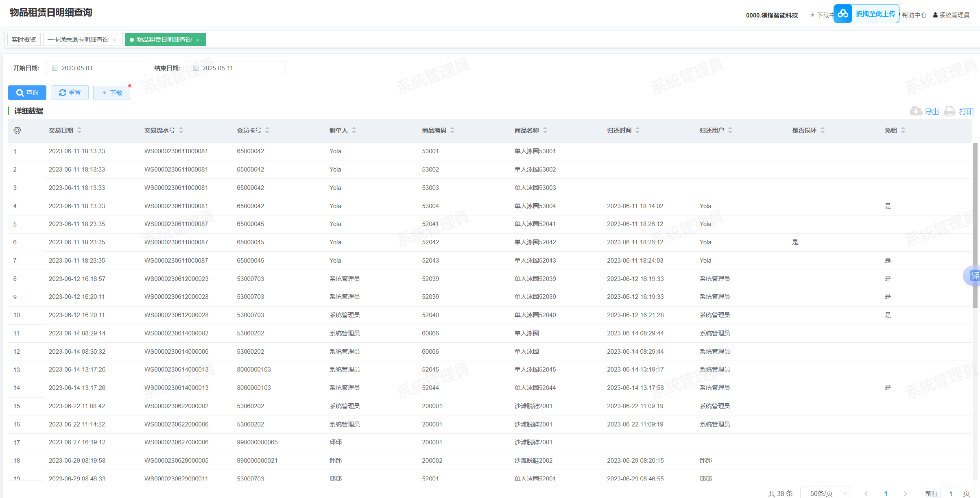This screenshot has width=980, height=498.
Task: Sort table by 交易日期 column
Action: pos(79,130)
